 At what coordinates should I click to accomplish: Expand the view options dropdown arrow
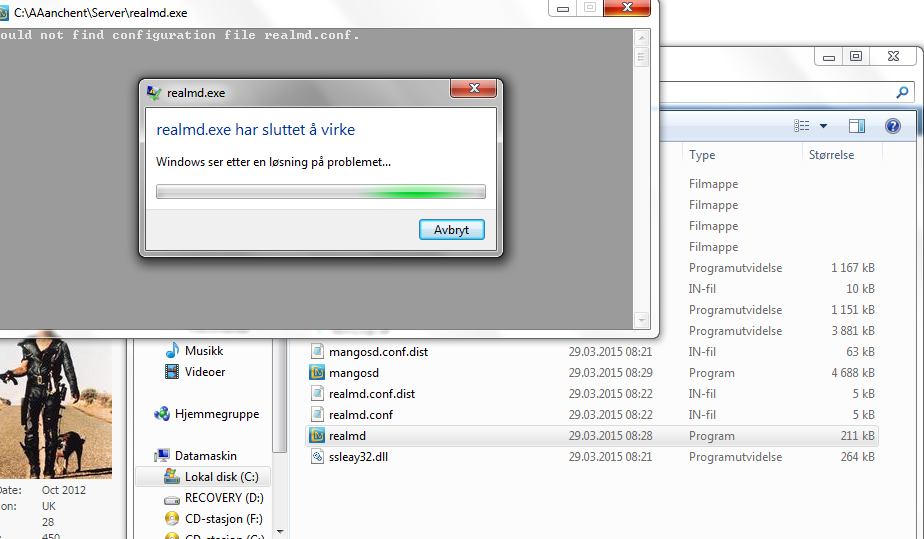point(823,126)
